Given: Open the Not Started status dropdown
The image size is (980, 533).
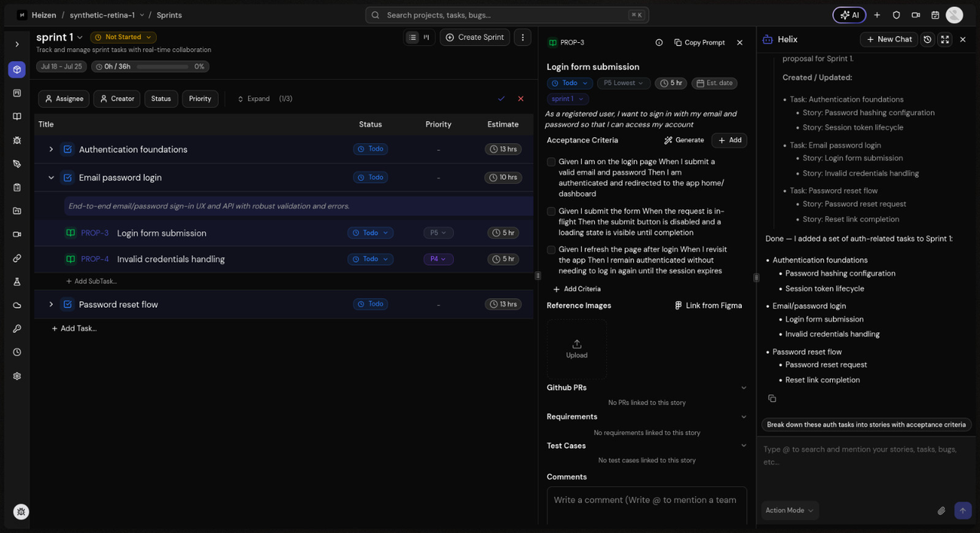Looking at the screenshot, I should coord(123,37).
